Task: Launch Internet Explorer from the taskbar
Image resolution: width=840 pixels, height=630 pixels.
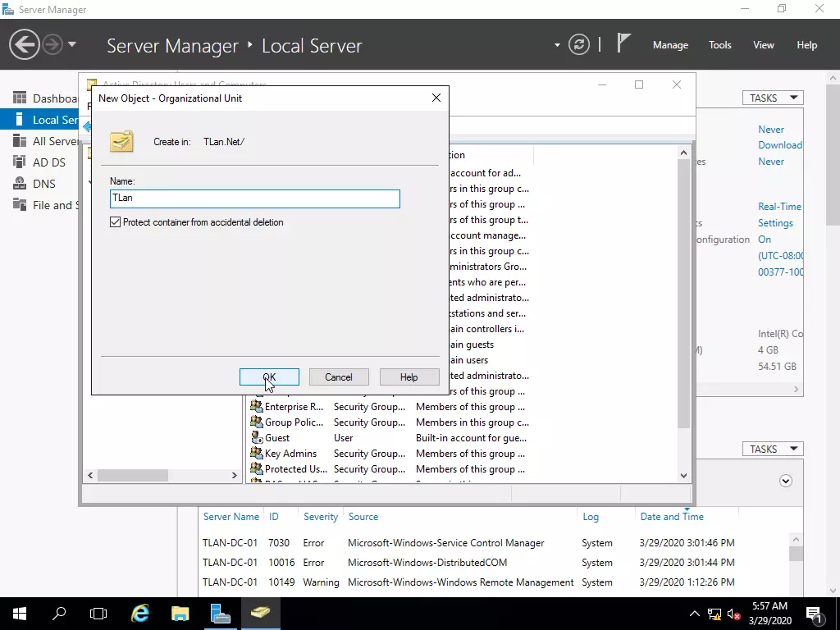Action: pos(140,614)
